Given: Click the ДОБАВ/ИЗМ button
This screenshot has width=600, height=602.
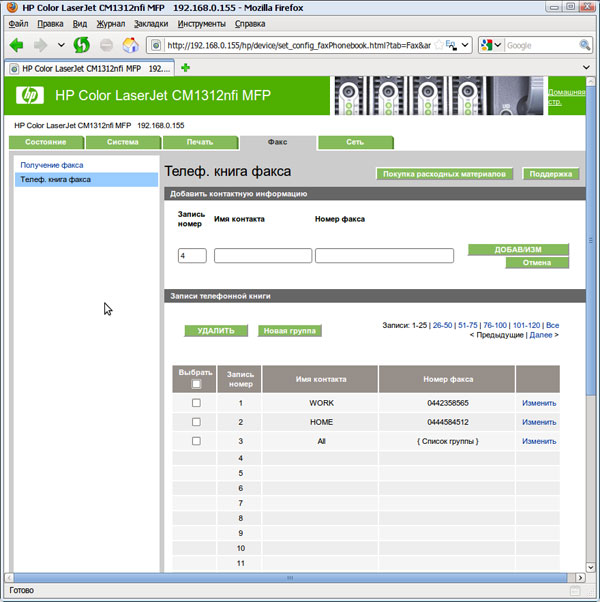Looking at the screenshot, I should pyautogui.click(x=518, y=250).
